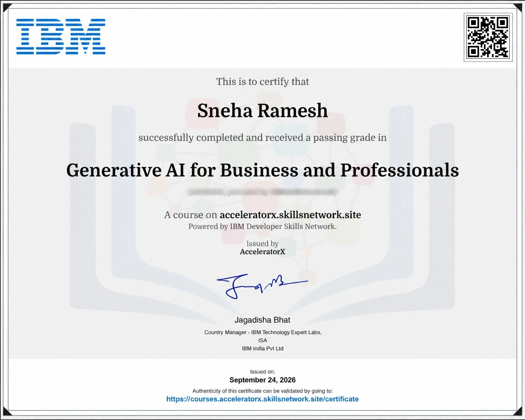The width and height of the screenshot is (525, 420).
Task: Click 'This is to certify that' heading
Action: [x=262, y=82]
